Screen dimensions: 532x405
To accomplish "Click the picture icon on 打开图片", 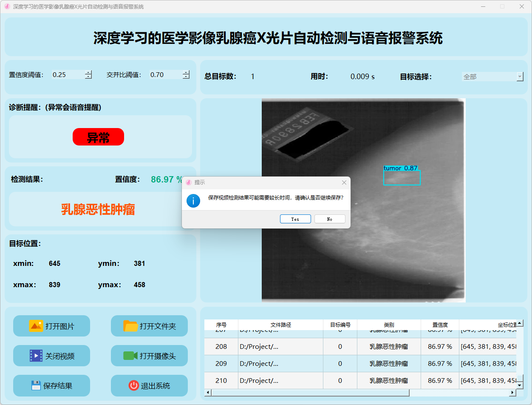I will click(x=36, y=326).
